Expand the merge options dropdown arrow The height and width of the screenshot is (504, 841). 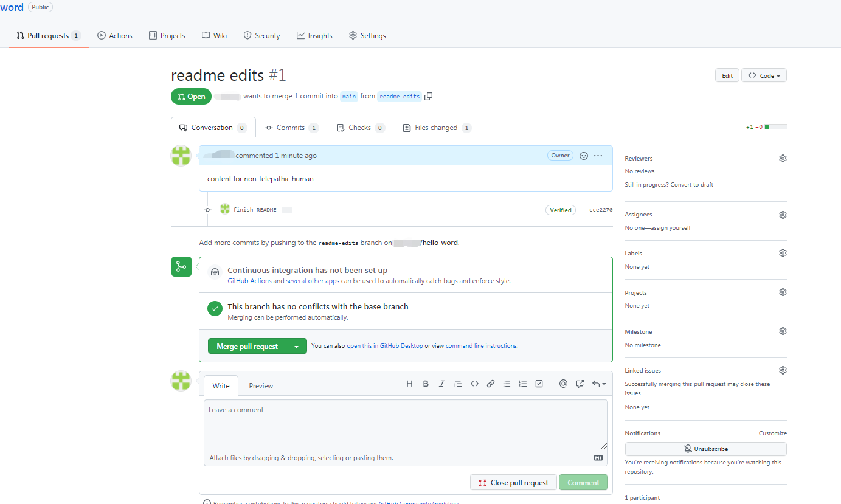tap(297, 345)
